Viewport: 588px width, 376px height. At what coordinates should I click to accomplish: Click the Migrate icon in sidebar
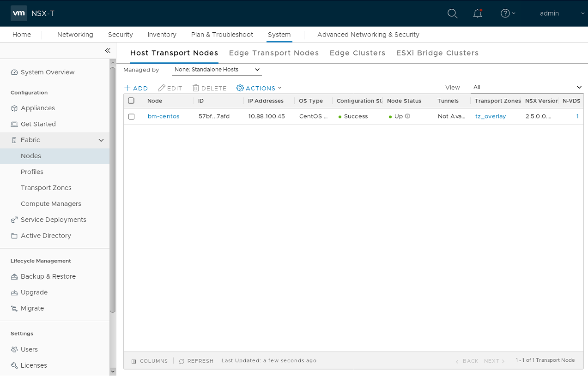pyautogui.click(x=14, y=309)
